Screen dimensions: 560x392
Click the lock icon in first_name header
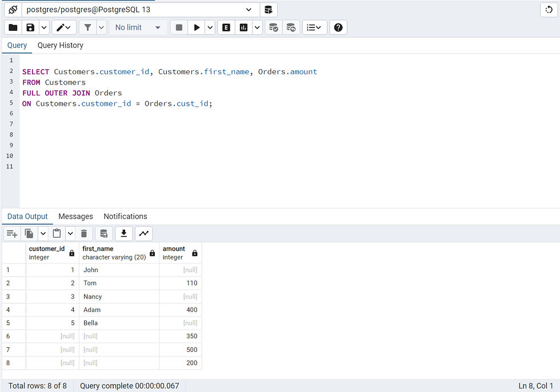(152, 253)
